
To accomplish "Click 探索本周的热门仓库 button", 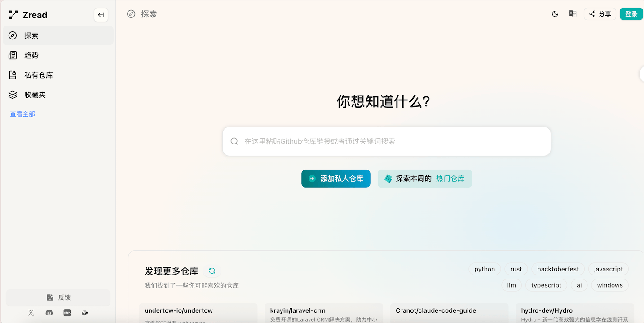I will click(x=425, y=179).
